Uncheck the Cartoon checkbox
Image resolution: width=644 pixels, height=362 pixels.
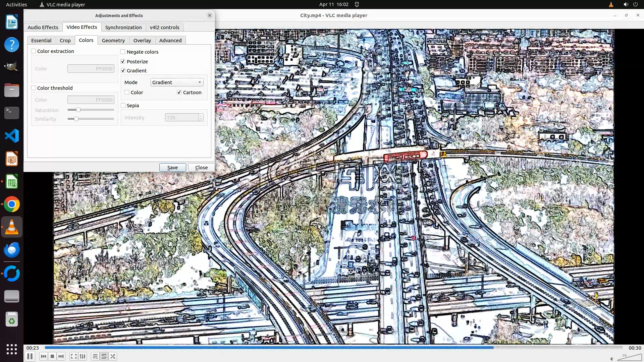pyautogui.click(x=179, y=93)
